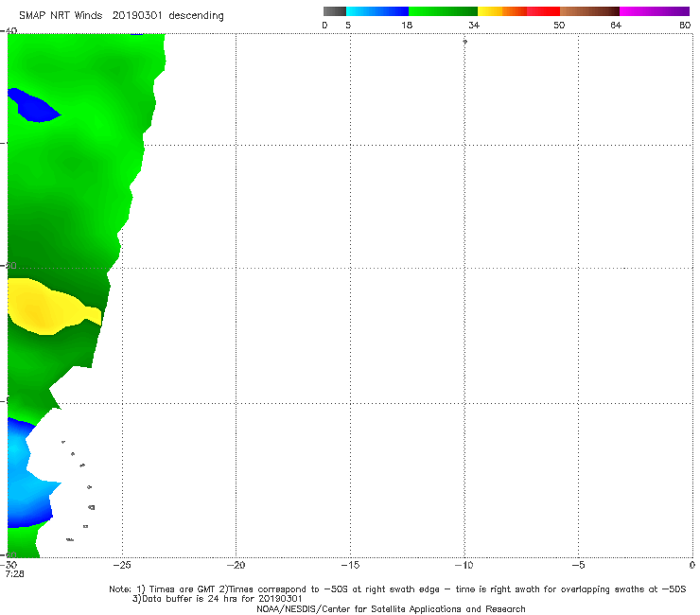Image resolution: width=700 pixels, height=615 pixels.
Task: Click the color bar label '5'
Action: (348, 25)
